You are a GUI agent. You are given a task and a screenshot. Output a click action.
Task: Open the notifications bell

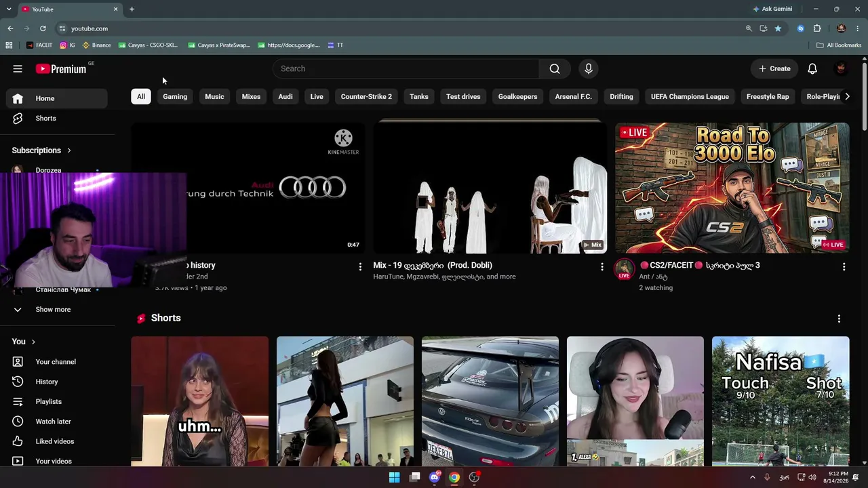(x=812, y=68)
